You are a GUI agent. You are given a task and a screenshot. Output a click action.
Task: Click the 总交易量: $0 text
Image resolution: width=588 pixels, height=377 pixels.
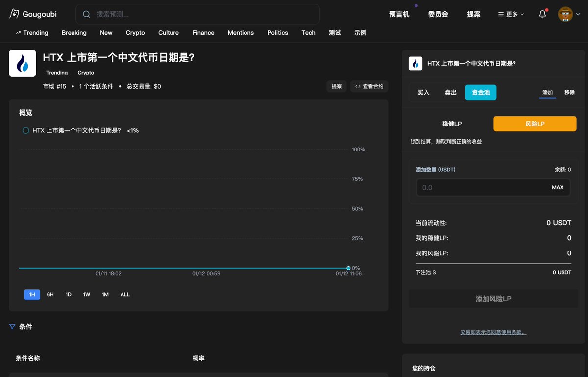(x=144, y=86)
